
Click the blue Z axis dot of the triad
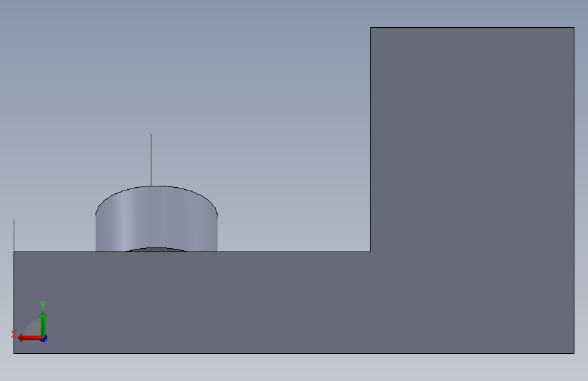44,339
